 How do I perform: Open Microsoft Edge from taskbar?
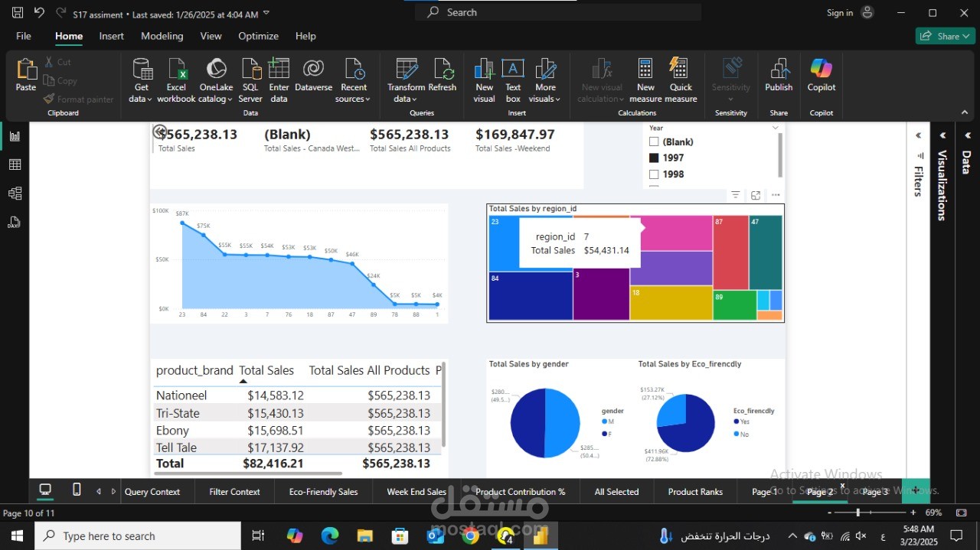[x=330, y=536]
